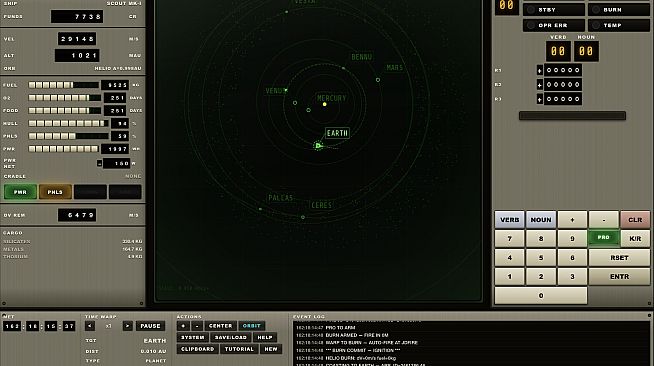This screenshot has width=654, height=366.
Task: Slow down time warp with left arrow
Action: (90, 326)
